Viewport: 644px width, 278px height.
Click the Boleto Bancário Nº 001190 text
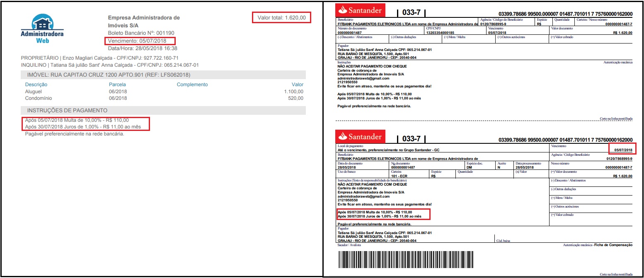click(141, 33)
